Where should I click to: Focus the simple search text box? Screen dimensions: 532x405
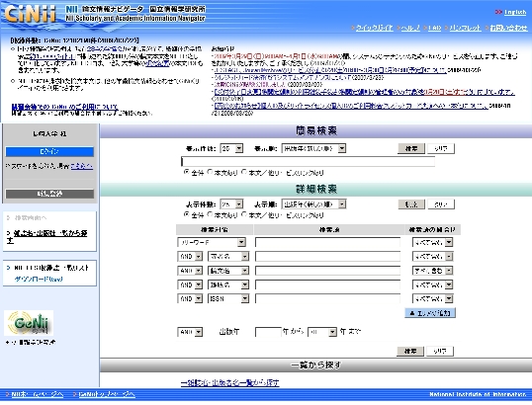pos(309,162)
